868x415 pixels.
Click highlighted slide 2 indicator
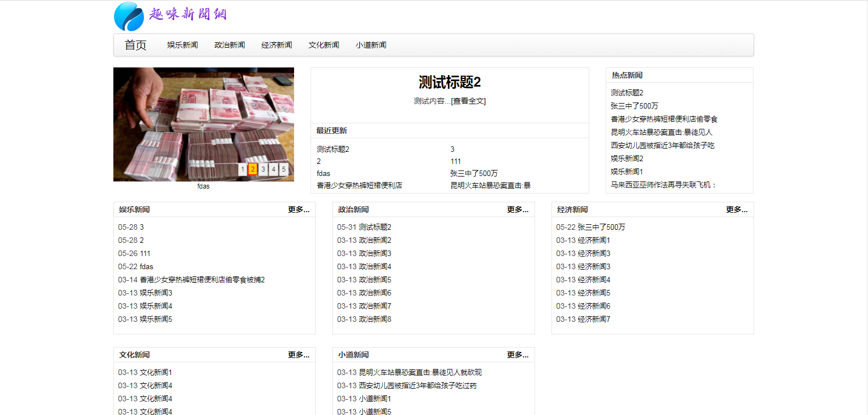pos(252,169)
